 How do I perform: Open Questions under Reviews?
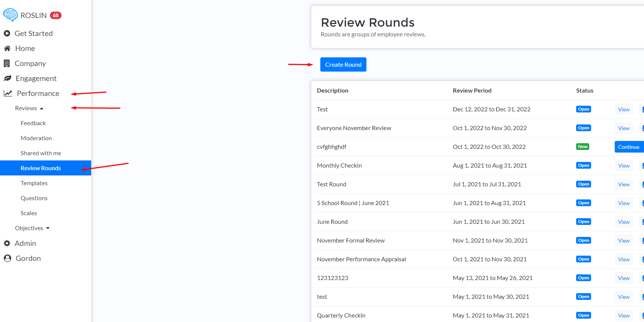click(x=34, y=198)
